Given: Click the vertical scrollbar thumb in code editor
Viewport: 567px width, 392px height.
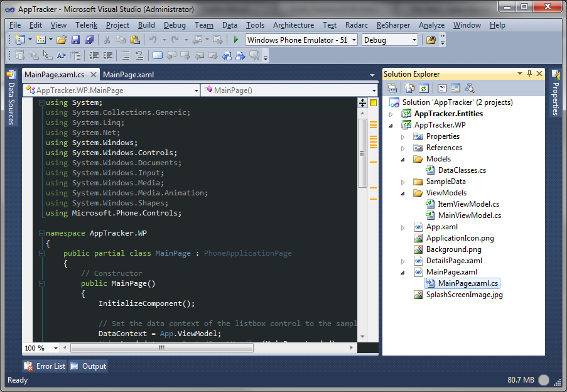Looking at the screenshot, I should click(x=362, y=153).
